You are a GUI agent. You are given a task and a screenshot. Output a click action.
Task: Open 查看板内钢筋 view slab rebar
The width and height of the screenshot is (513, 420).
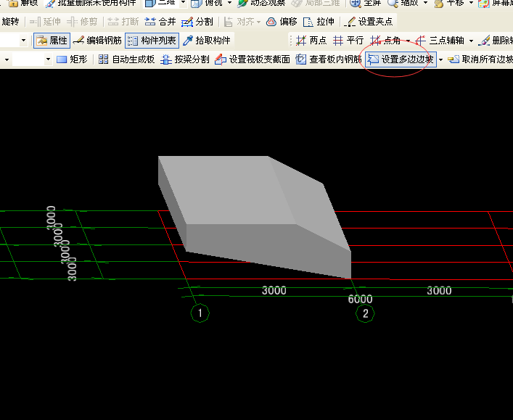point(329,59)
